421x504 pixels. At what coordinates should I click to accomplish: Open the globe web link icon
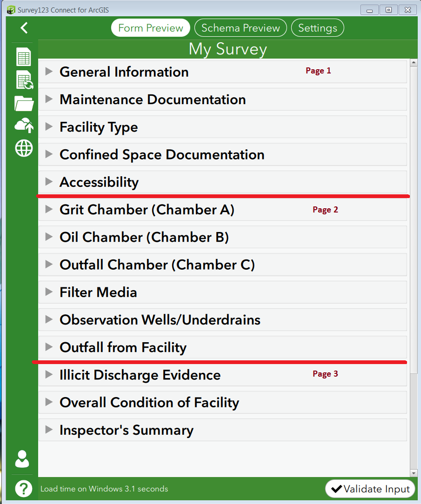[24, 148]
